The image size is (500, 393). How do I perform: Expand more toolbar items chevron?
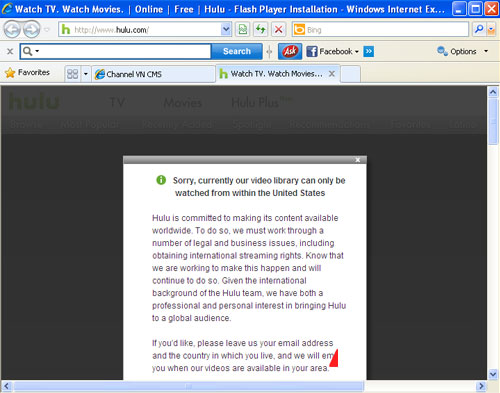coord(368,51)
